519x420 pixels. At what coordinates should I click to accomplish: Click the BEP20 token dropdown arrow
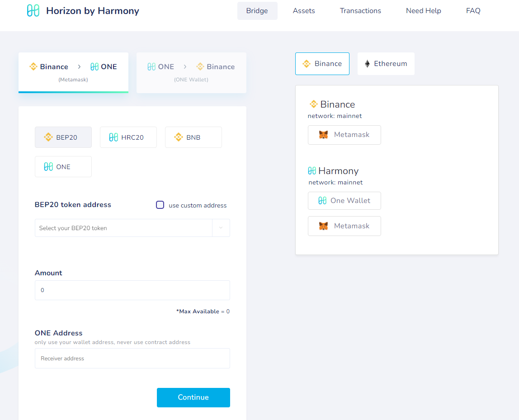click(x=221, y=228)
